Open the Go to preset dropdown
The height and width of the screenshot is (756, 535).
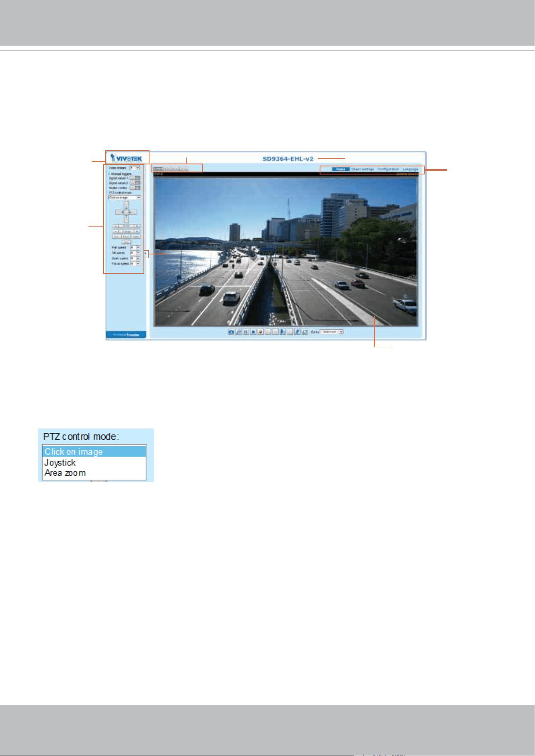pyautogui.click(x=332, y=332)
